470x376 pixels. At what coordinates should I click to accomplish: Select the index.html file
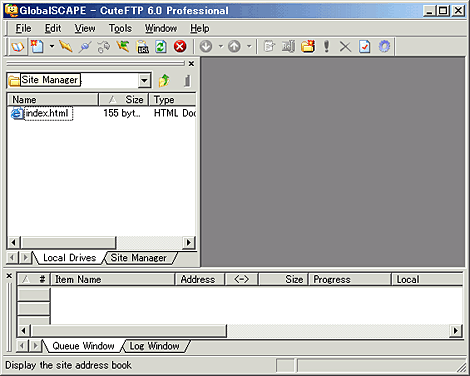coord(47,113)
